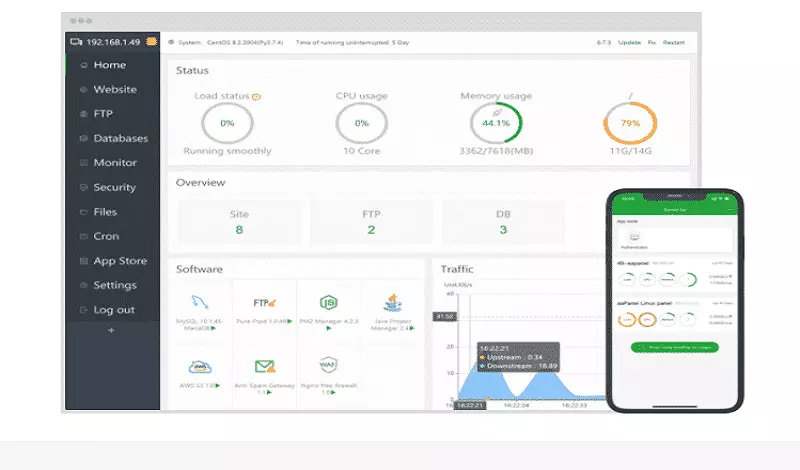Log out using the sidebar item
Viewport: 800px width, 470px height.
click(113, 310)
